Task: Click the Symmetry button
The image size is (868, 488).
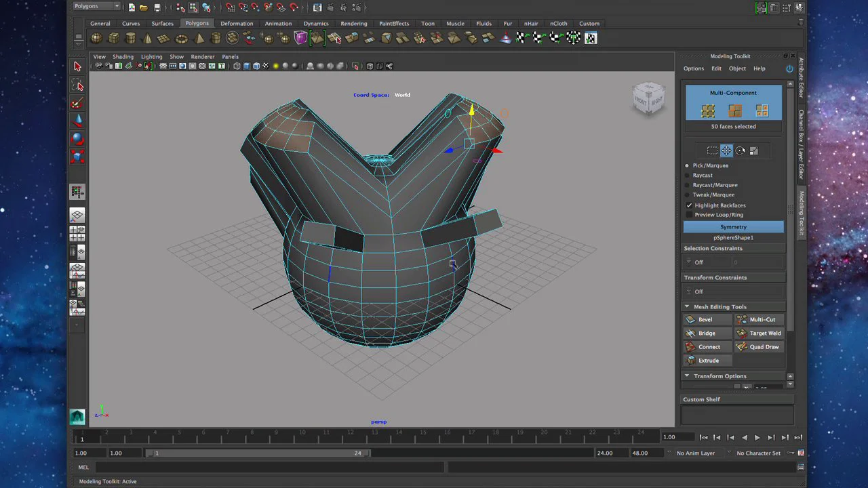Action: (x=733, y=226)
